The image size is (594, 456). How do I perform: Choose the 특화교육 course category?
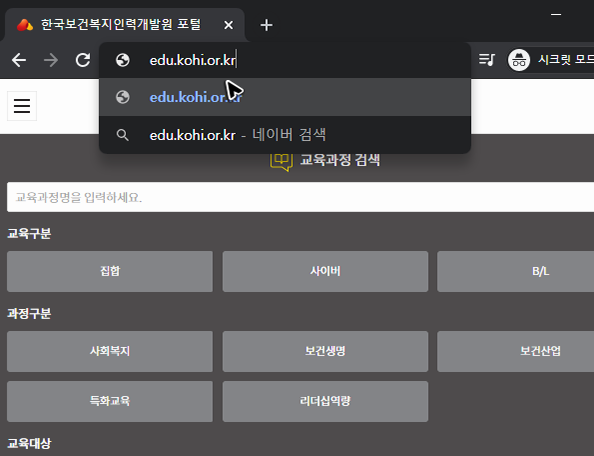click(x=110, y=401)
